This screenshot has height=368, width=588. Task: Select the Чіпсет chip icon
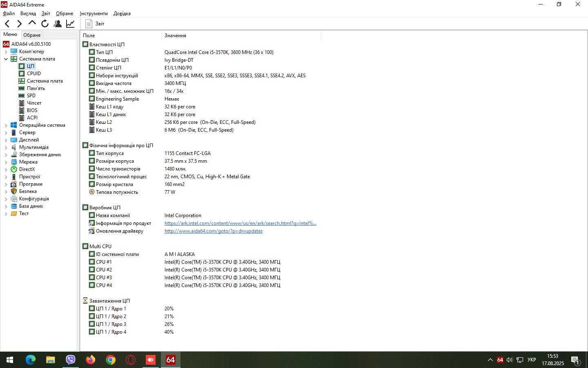(x=22, y=103)
